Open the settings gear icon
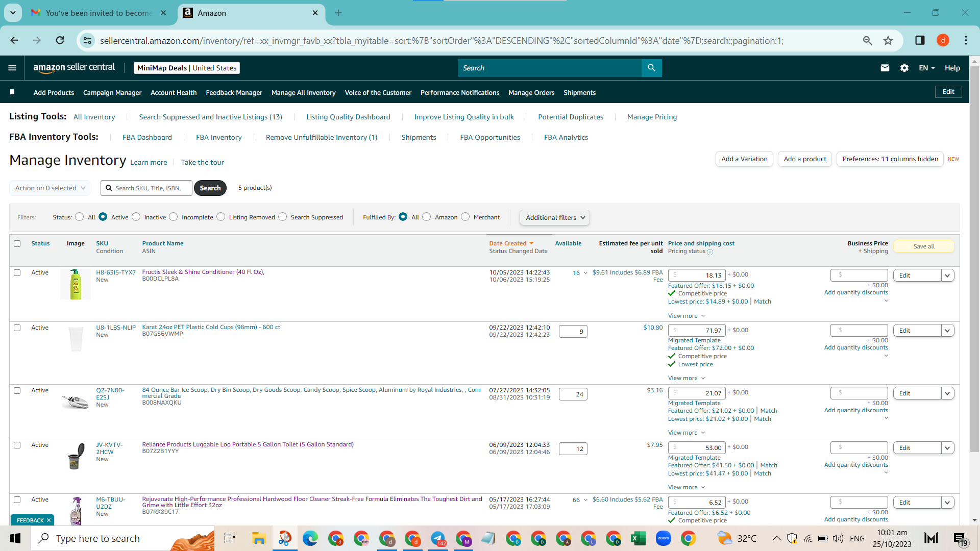 tap(904, 68)
